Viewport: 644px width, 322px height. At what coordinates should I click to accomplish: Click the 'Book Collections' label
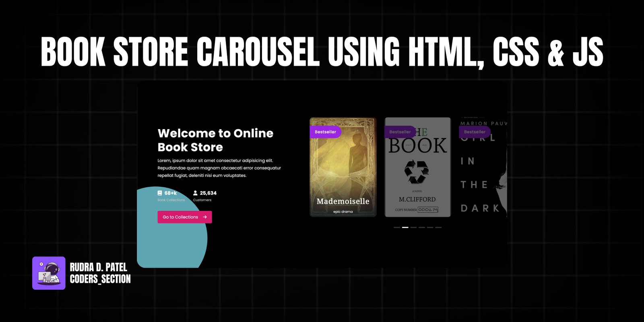click(171, 200)
